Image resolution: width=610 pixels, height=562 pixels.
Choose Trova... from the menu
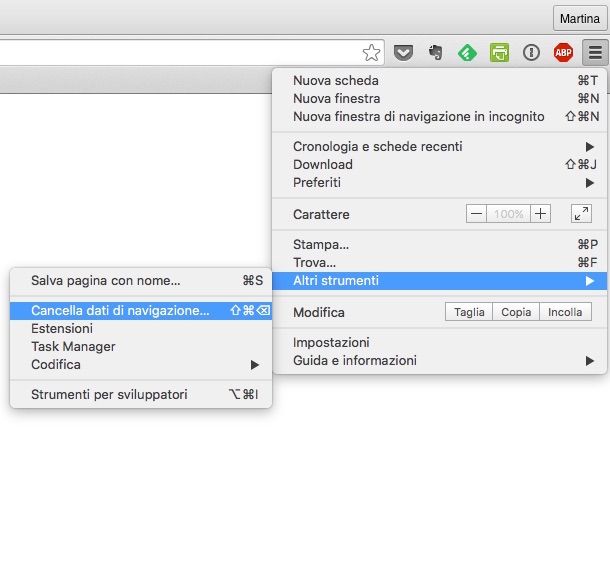[440, 263]
